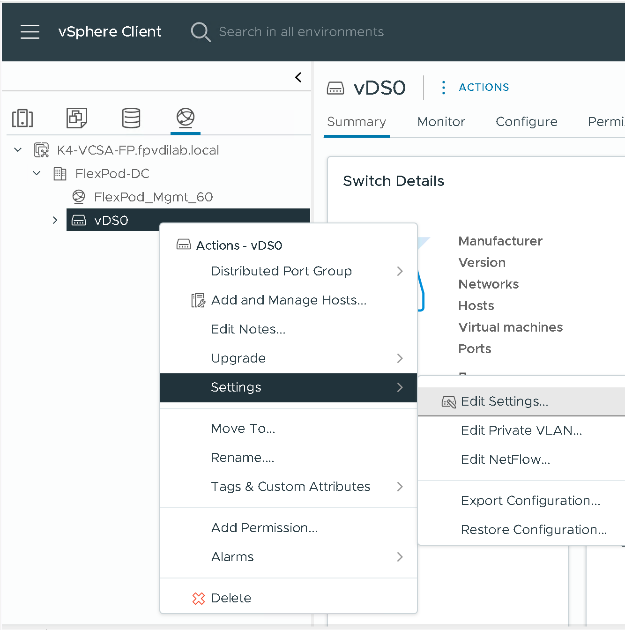Open the Settings submenu entry

[x=288, y=387]
